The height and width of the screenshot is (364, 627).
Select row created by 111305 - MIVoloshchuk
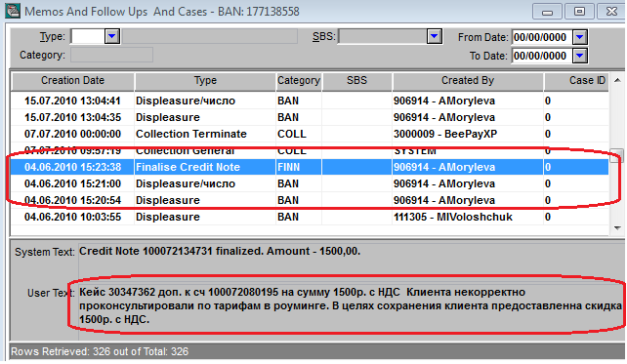tap(310, 217)
